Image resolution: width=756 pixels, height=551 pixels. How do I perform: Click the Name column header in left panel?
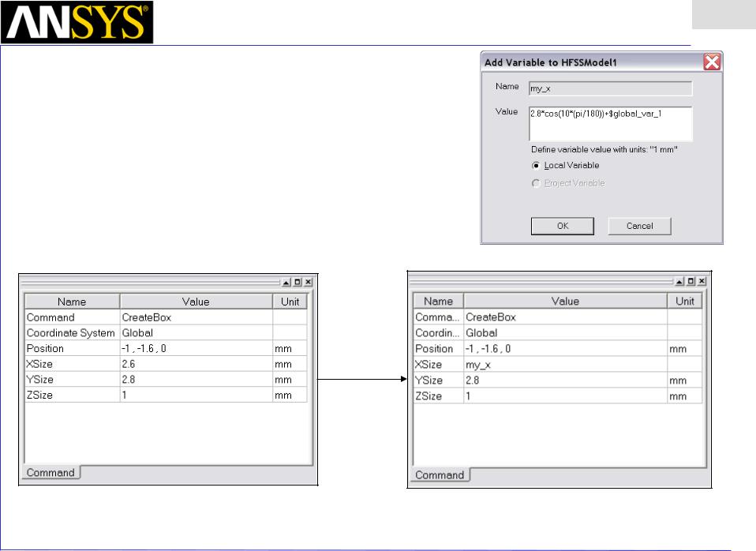72,302
